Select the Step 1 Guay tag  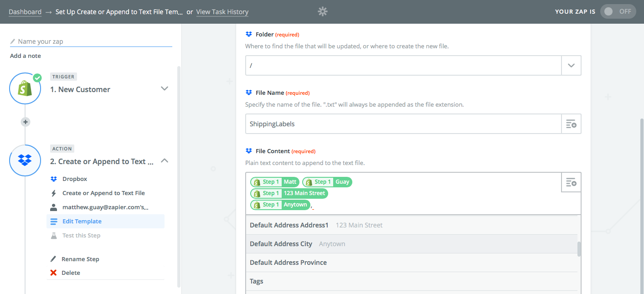(327, 182)
